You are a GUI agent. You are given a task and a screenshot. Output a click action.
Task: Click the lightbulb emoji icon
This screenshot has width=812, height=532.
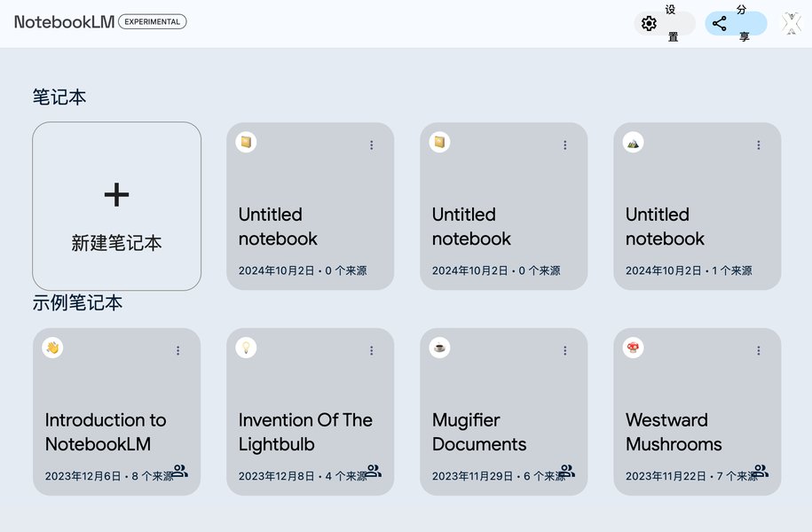[x=246, y=348]
